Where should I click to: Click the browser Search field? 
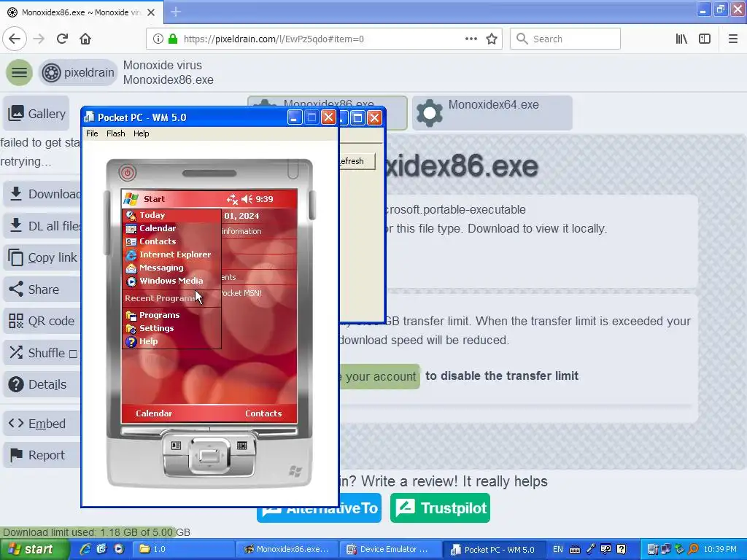pyautogui.click(x=565, y=39)
